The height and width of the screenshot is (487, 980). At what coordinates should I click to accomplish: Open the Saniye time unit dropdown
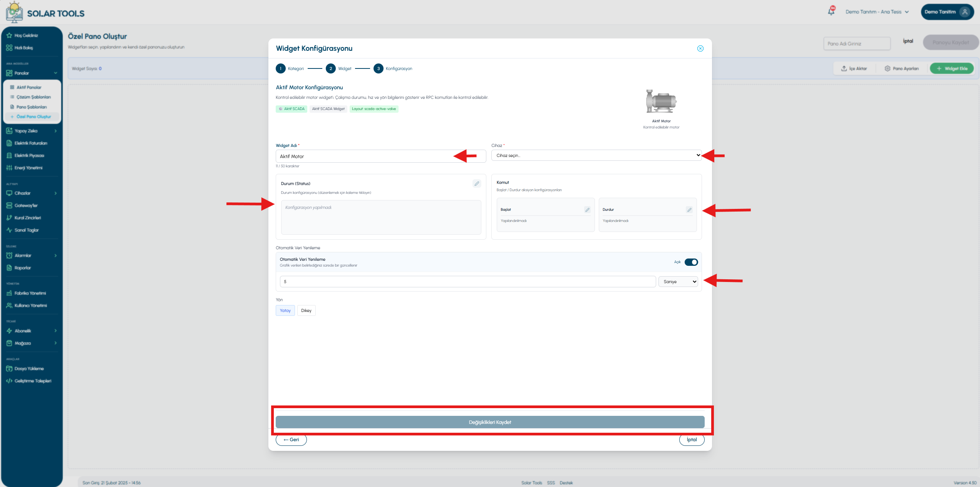tap(678, 282)
